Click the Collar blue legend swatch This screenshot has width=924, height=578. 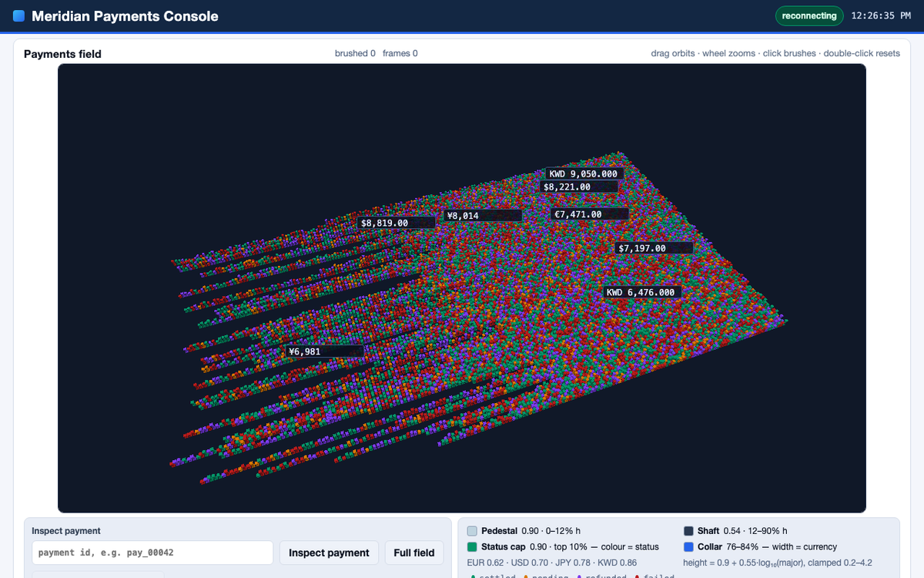688,546
